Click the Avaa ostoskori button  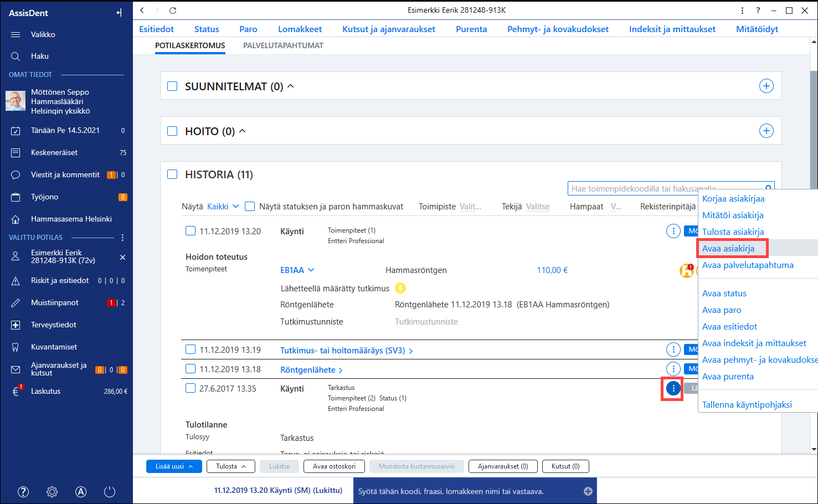tap(334, 466)
